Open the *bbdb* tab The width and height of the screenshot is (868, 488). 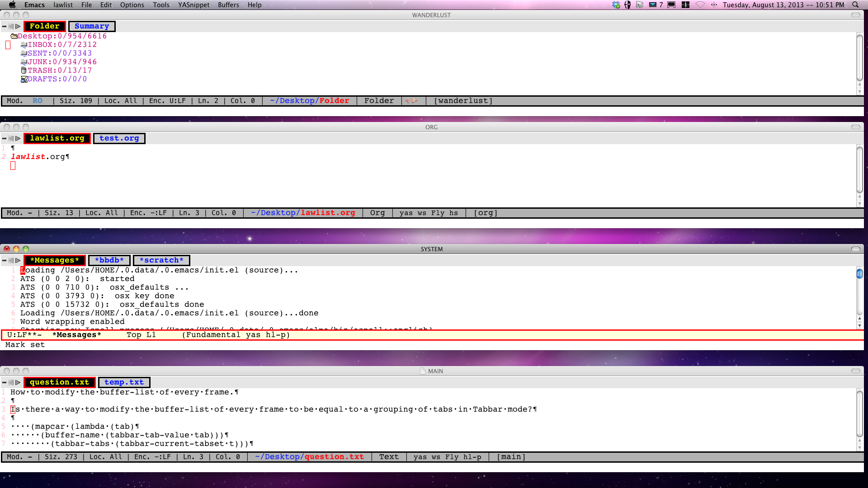[109, 260]
